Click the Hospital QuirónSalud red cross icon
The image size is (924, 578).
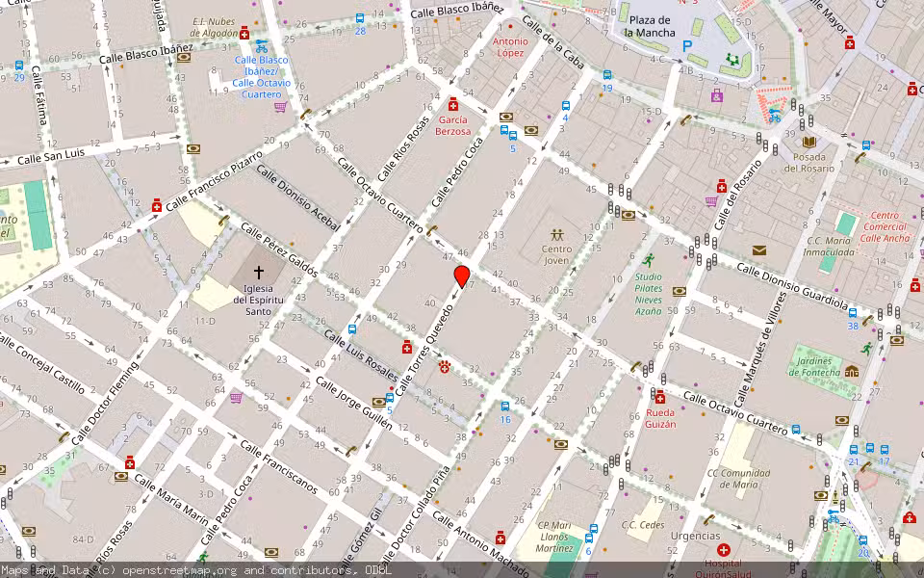(723, 550)
